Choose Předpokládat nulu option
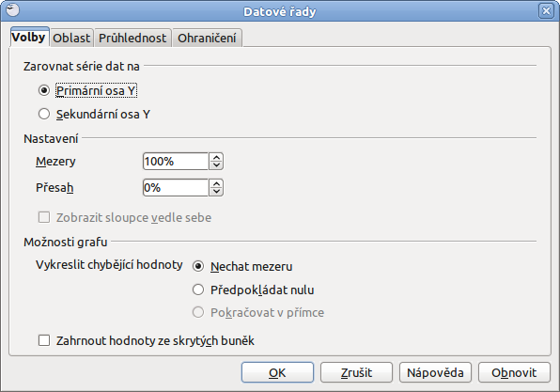This screenshot has width=560, height=392. (198, 290)
